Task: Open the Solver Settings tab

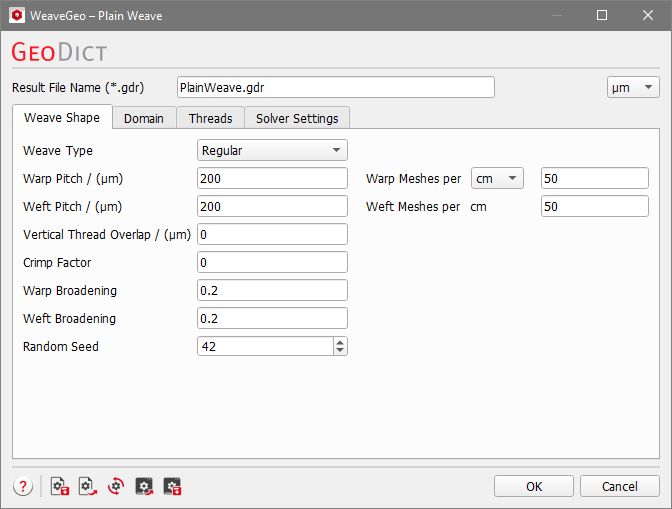Action: 297,118
